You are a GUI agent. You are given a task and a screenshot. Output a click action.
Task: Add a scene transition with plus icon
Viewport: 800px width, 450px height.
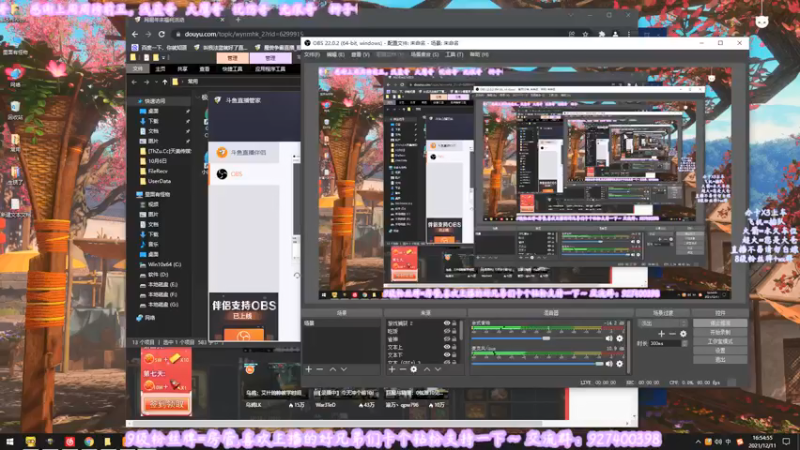point(661,334)
